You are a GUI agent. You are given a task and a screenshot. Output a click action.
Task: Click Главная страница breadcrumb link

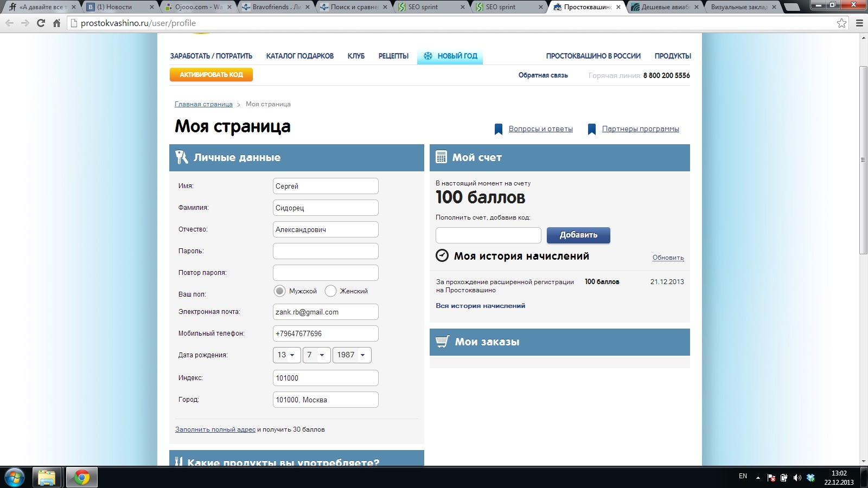click(x=203, y=104)
